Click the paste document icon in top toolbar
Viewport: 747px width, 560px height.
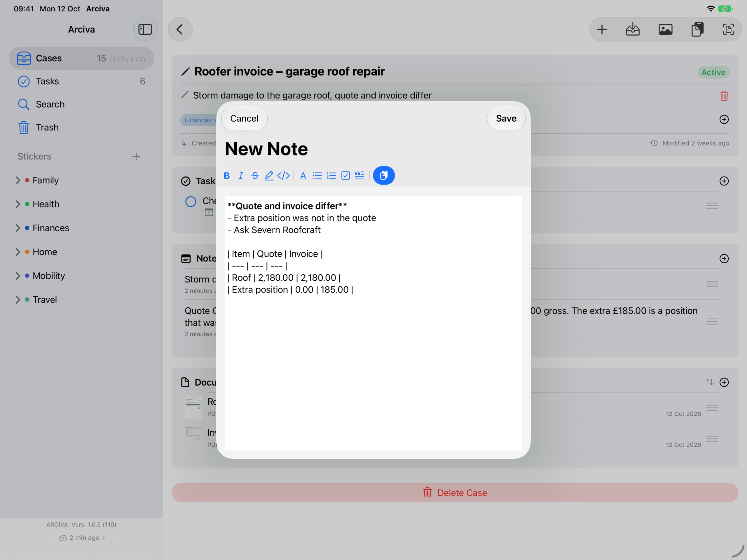697,29
